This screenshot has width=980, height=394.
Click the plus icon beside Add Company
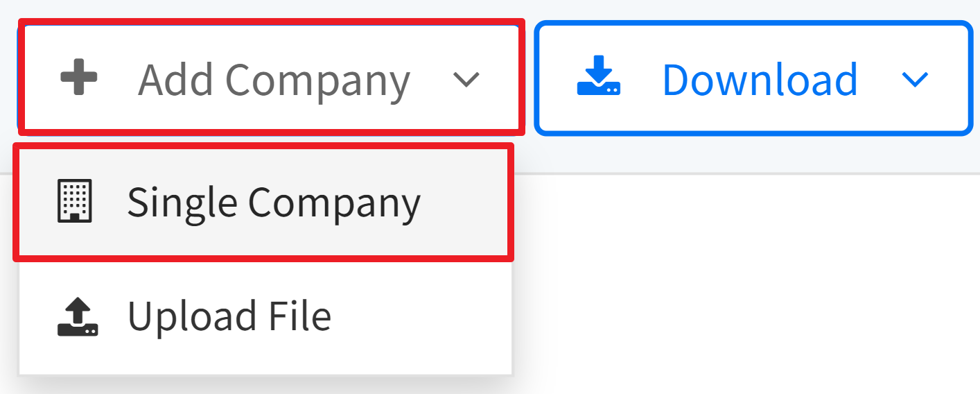click(x=78, y=77)
